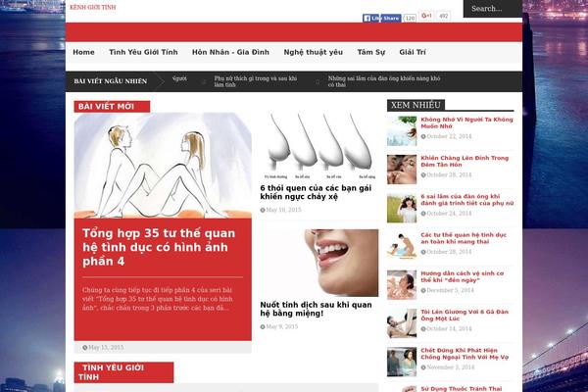Open the Giải Trí menu
This screenshot has height=392, width=588.
(x=413, y=52)
